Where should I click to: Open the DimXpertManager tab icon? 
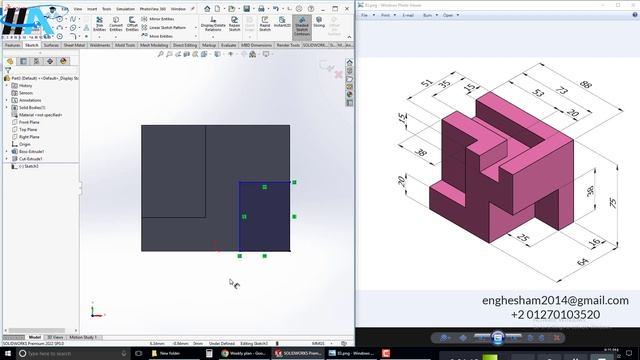click(x=50, y=61)
